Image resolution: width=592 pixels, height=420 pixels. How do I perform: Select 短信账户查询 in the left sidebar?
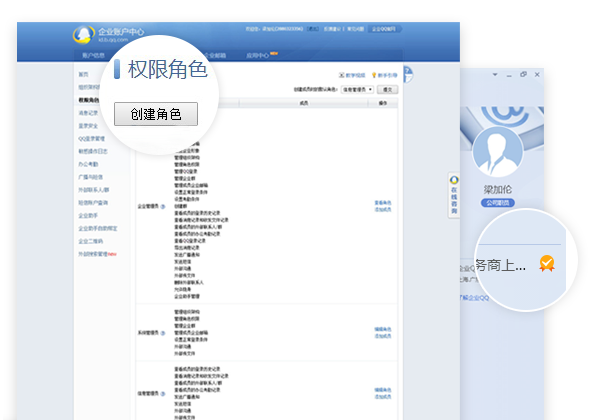[93, 203]
